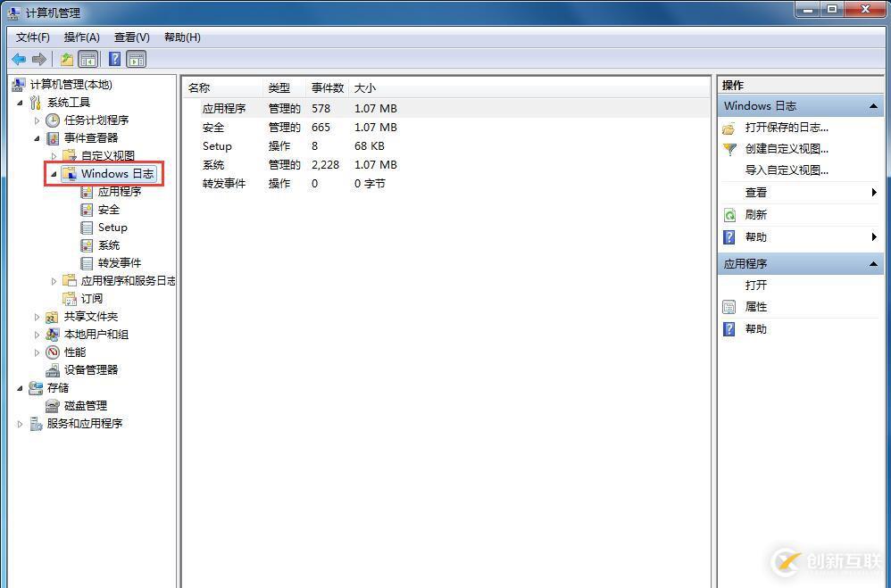Click the 计算机管理(本地) root icon
The image size is (891, 588).
(x=19, y=85)
